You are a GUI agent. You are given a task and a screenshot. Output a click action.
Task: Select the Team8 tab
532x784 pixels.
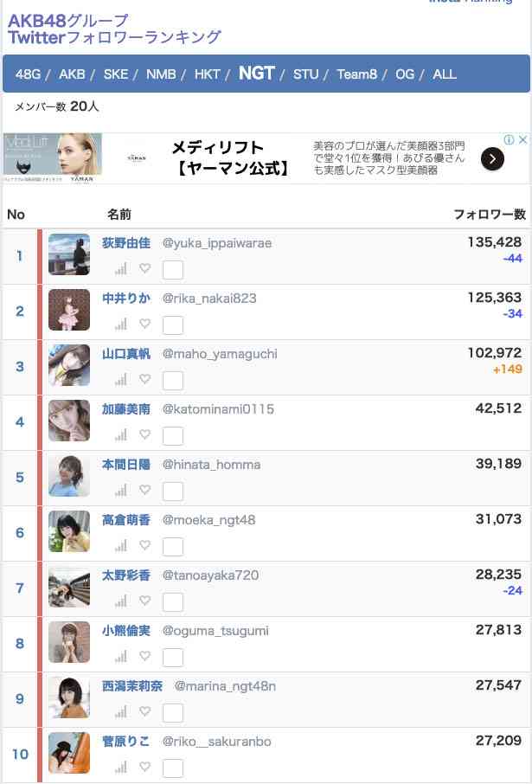(x=356, y=74)
